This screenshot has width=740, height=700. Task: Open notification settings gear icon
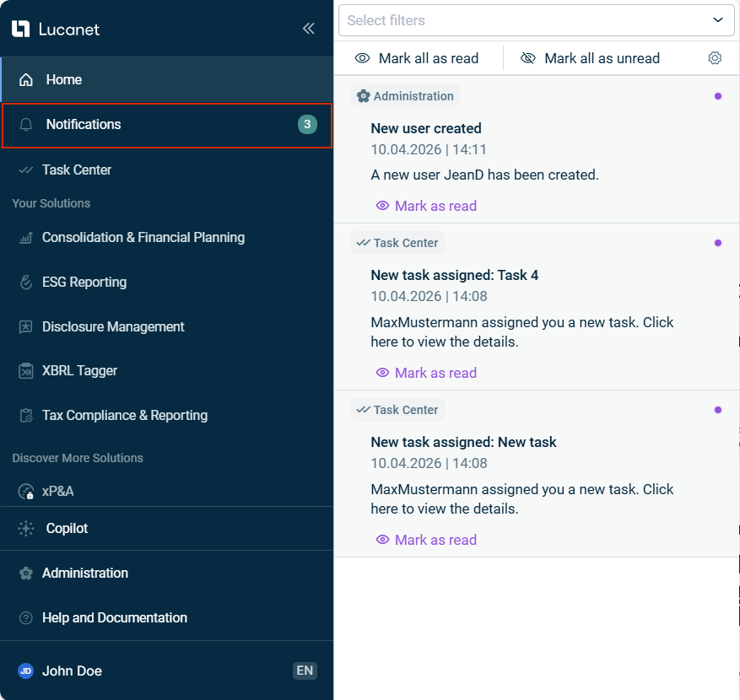tap(715, 58)
